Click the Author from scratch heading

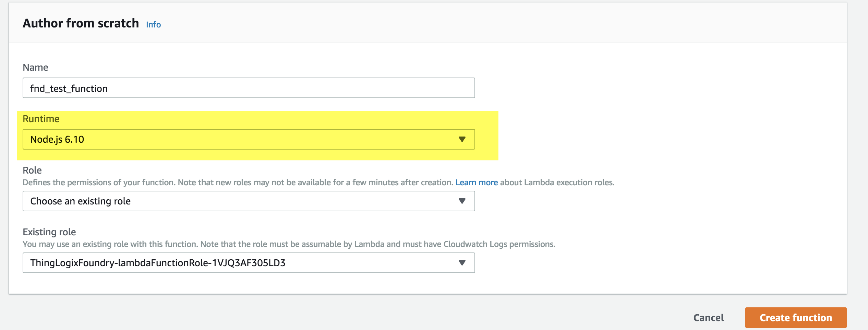click(x=81, y=23)
